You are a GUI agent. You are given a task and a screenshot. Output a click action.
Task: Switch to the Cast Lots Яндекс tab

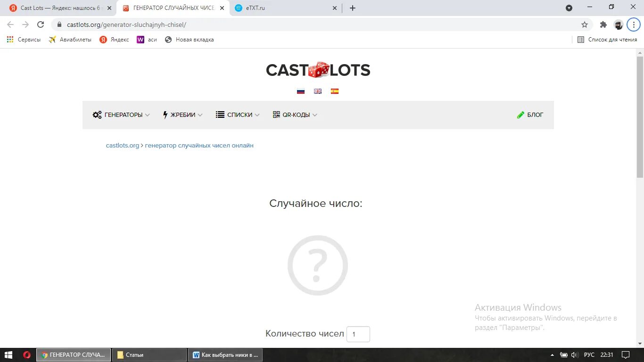click(x=59, y=8)
